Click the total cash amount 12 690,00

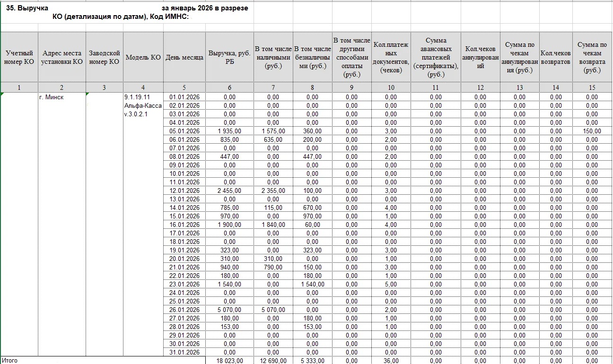tap(273, 361)
